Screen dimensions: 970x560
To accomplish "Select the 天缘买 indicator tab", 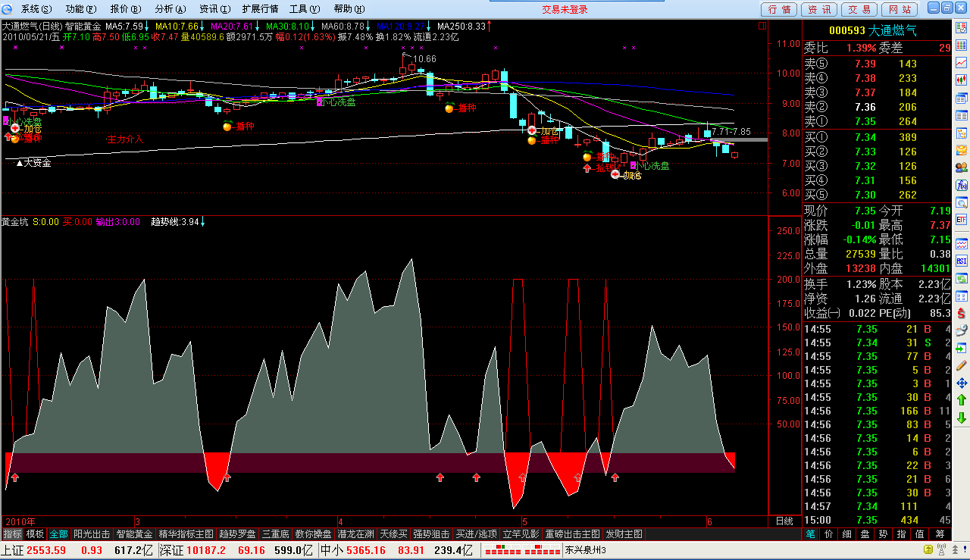I will click(x=393, y=534).
